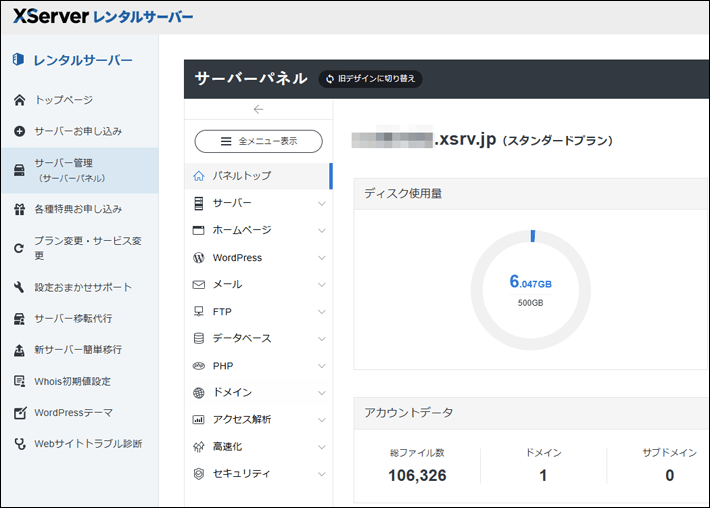Click the plus icon for サーバーお申し込み
Image resolution: width=710 pixels, height=508 pixels.
(19, 131)
